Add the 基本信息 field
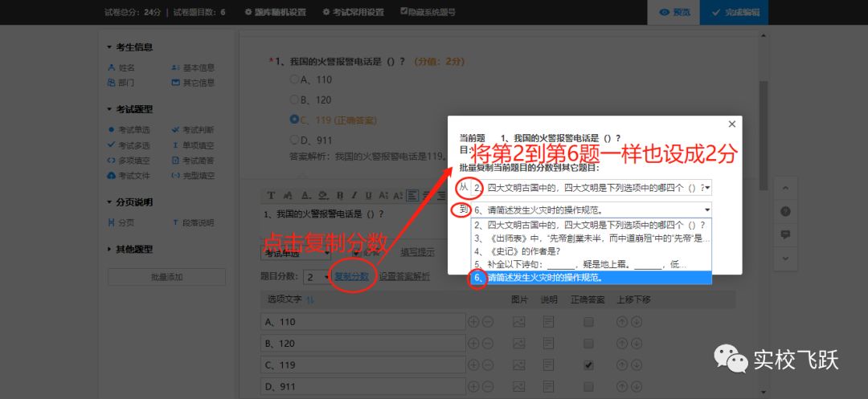Image resolution: width=868 pixels, height=399 pixels. [x=193, y=68]
